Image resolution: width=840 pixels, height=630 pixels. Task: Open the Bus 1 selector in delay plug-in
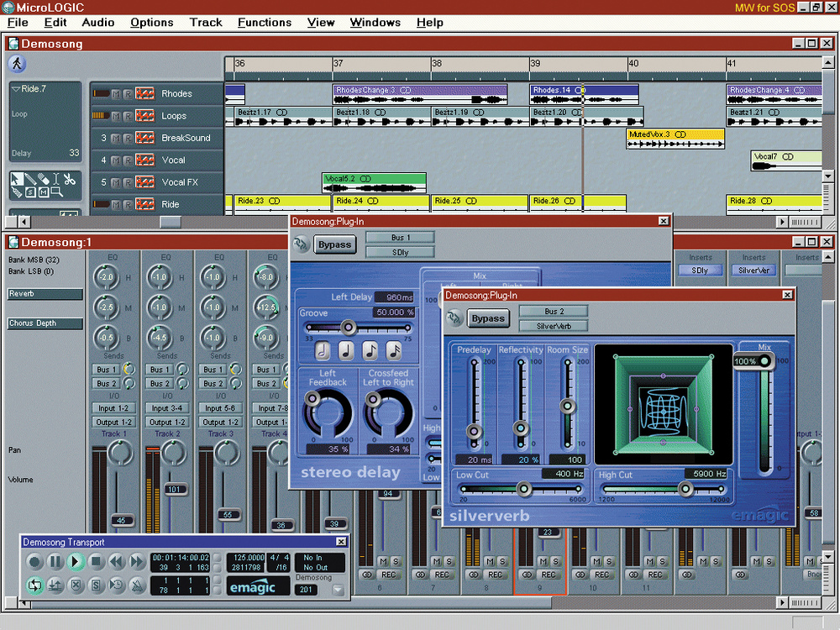[400, 238]
